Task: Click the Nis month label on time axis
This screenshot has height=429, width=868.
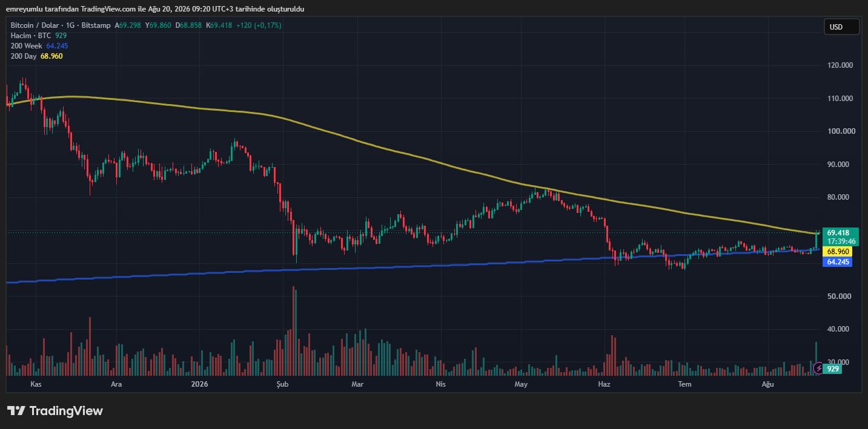Action: click(x=440, y=384)
